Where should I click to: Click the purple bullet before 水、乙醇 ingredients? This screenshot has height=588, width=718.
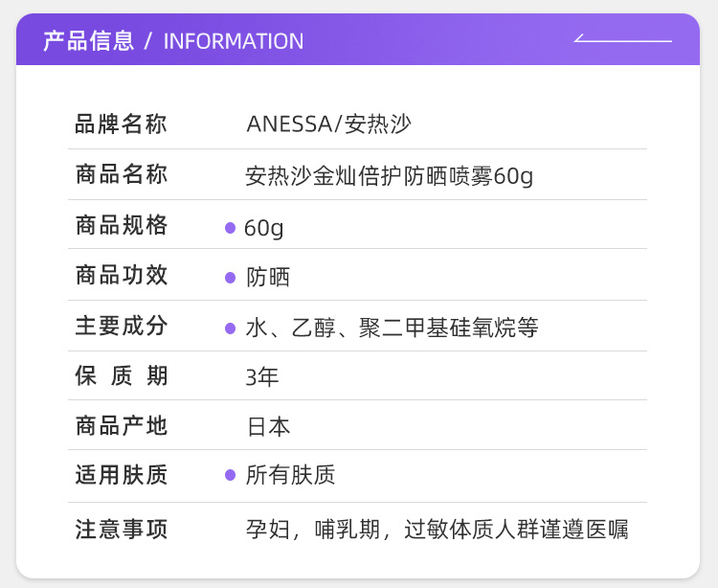(230, 328)
